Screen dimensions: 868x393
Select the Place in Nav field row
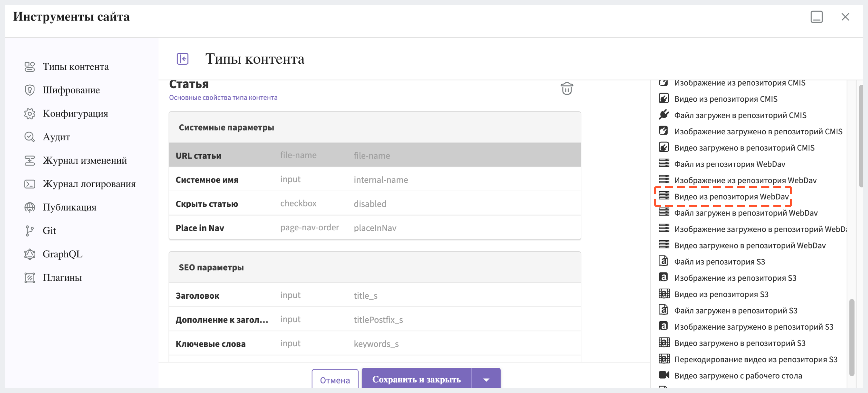[375, 228]
